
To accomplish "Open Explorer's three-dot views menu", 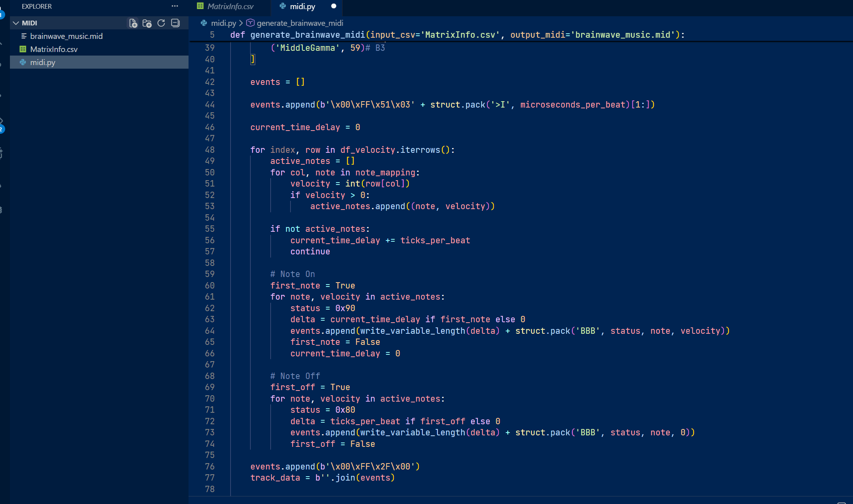I will click(x=175, y=6).
